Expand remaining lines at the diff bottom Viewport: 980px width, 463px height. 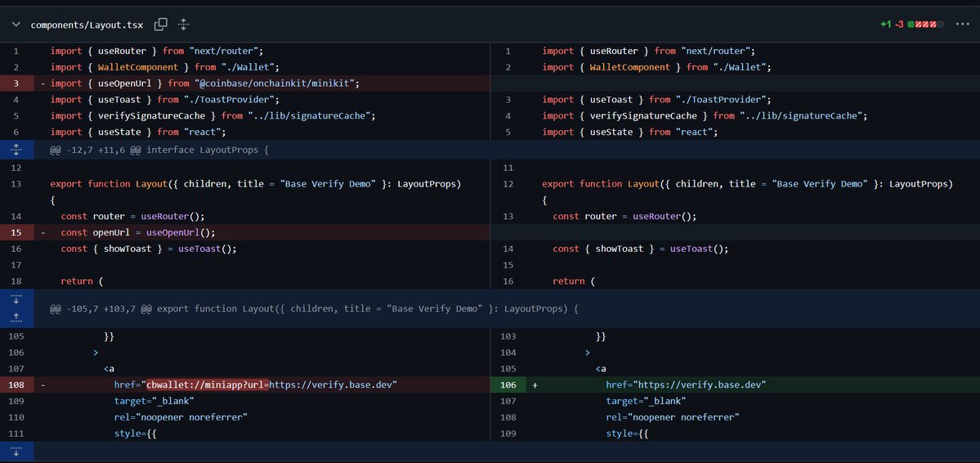click(16, 451)
